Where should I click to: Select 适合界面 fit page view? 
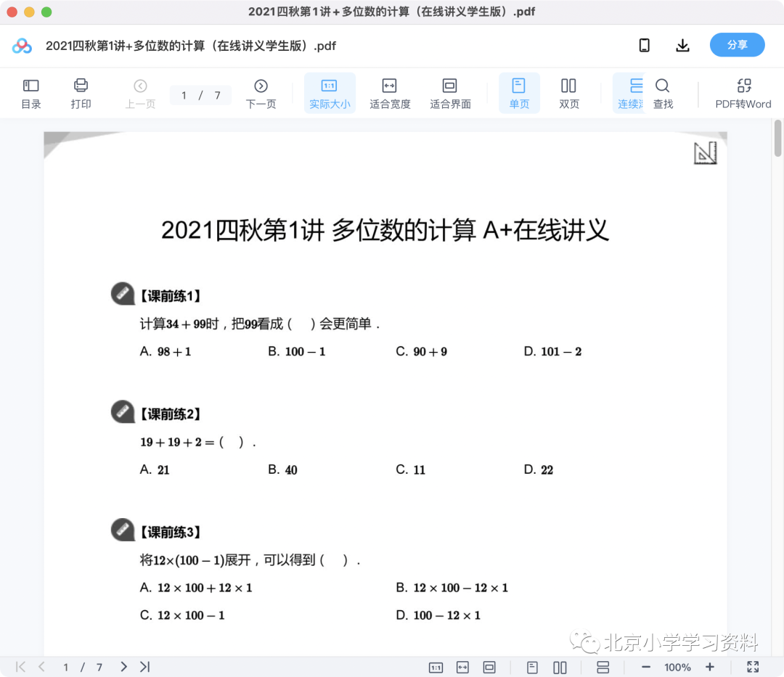450,94
